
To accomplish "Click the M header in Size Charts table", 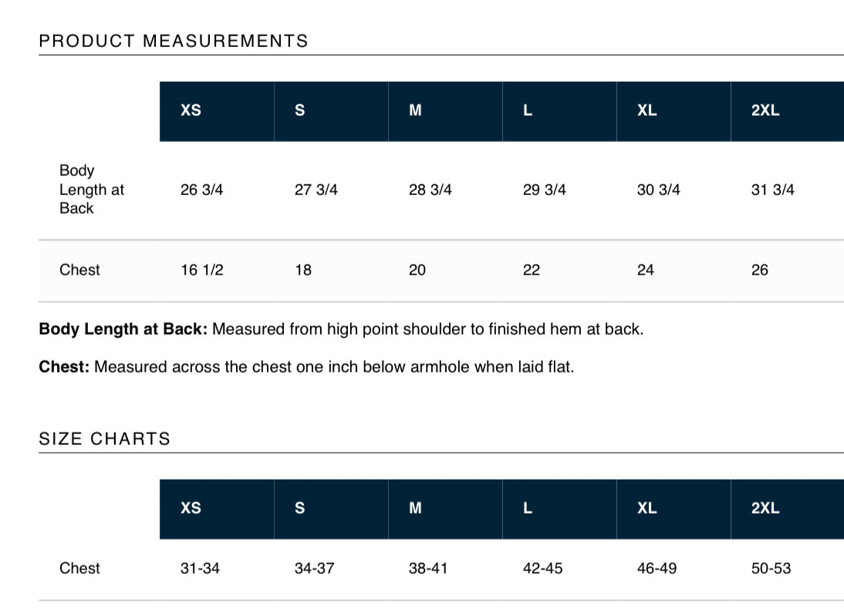I will (x=415, y=508).
